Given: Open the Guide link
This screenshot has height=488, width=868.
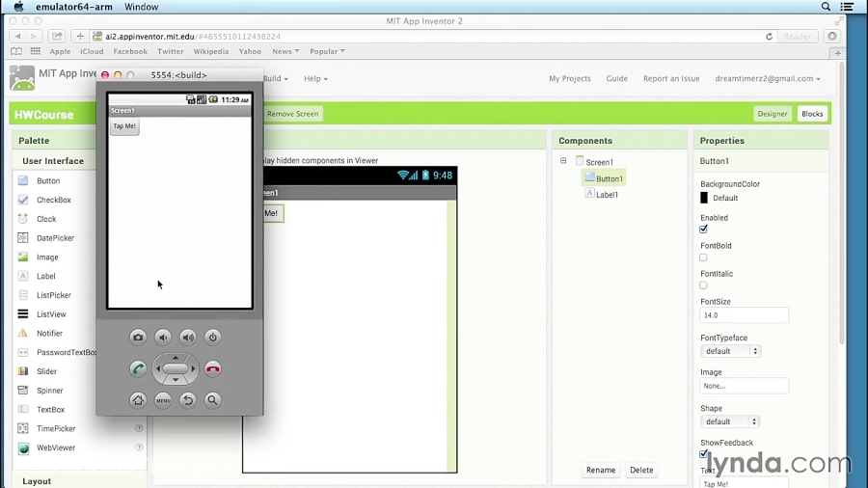Looking at the screenshot, I should coord(616,78).
